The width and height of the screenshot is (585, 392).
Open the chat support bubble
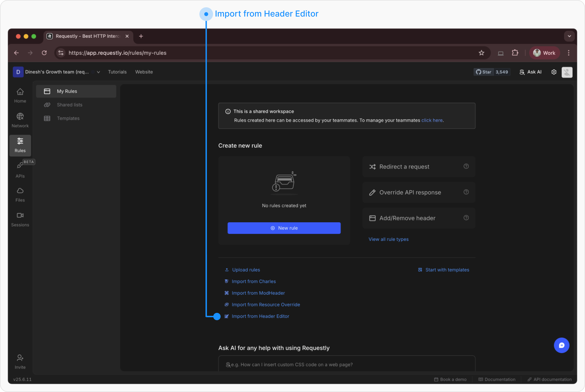562,345
